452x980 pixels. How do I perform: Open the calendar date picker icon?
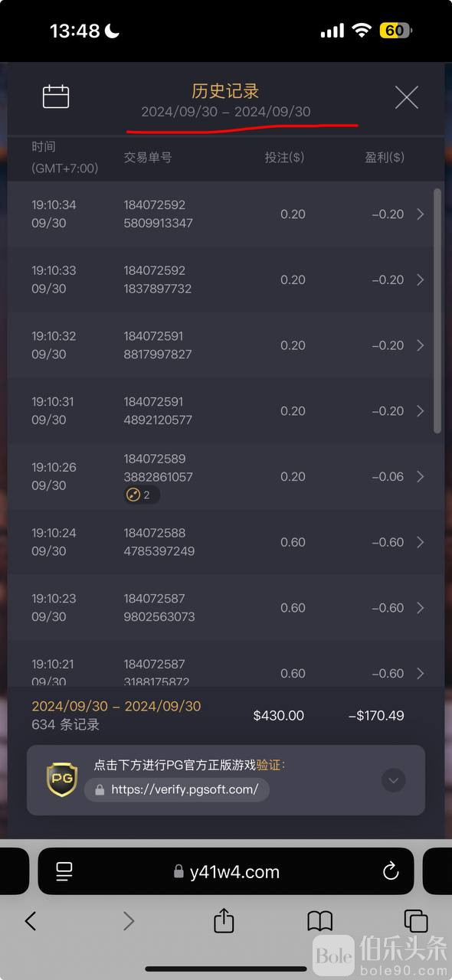coord(56,96)
